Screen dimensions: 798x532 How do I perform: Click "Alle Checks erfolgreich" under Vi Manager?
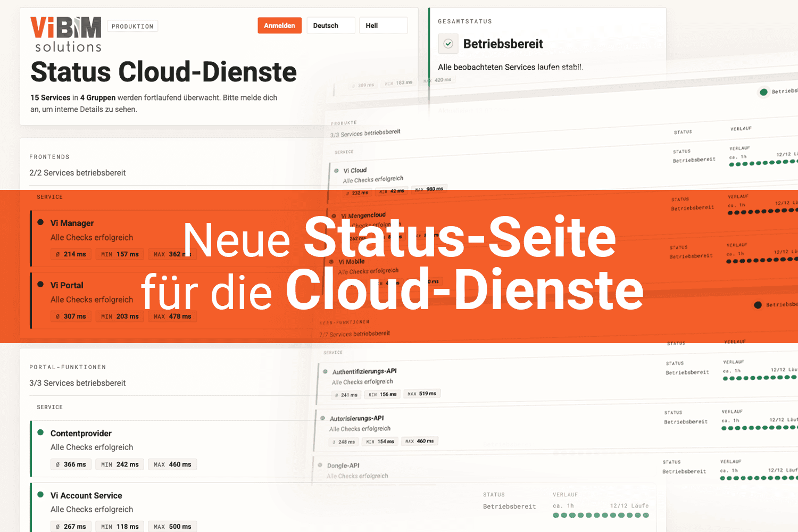pos(92,237)
